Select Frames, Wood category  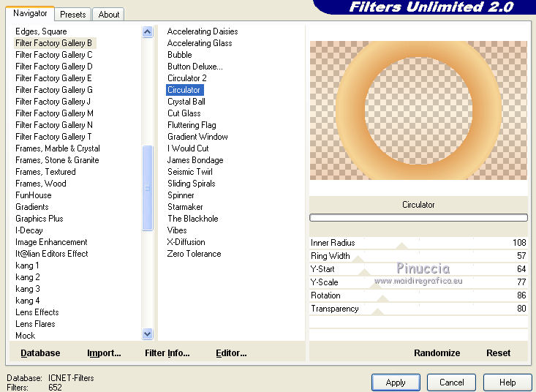pos(41,184)
